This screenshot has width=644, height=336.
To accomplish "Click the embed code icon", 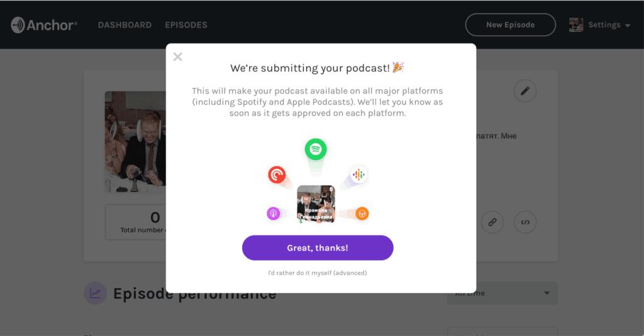I will (525, 222).
